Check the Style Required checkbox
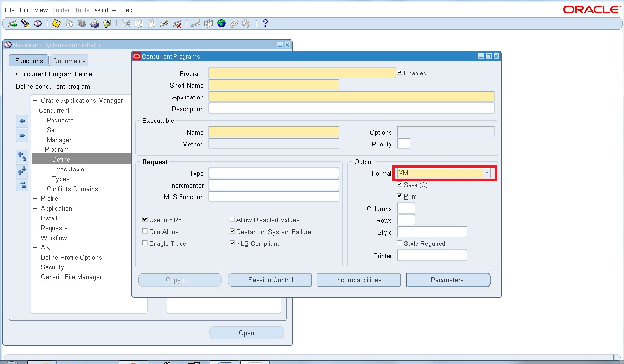This screenshot has height=364, width=624. 399,243
